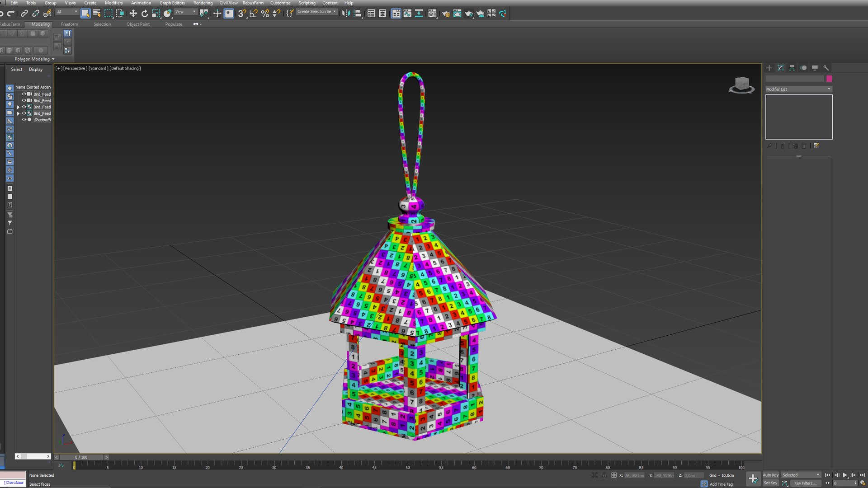
Task: Open the Create panel plus icon
Action: coord(769,68)
